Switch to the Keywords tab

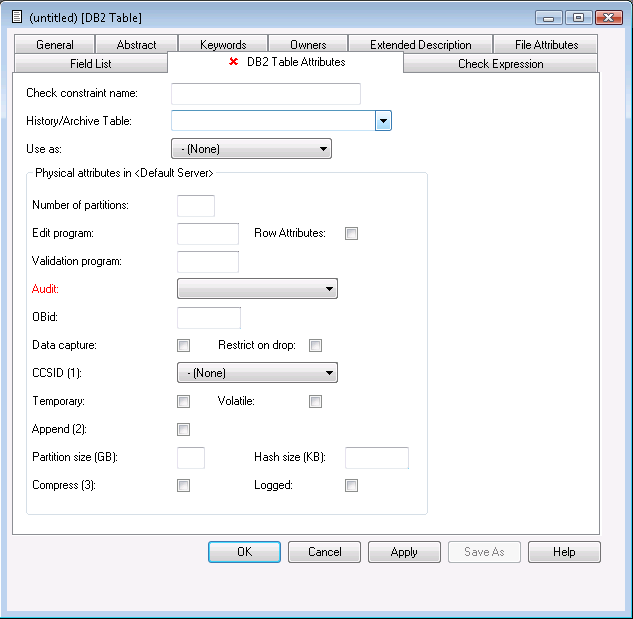click(222, 45)
